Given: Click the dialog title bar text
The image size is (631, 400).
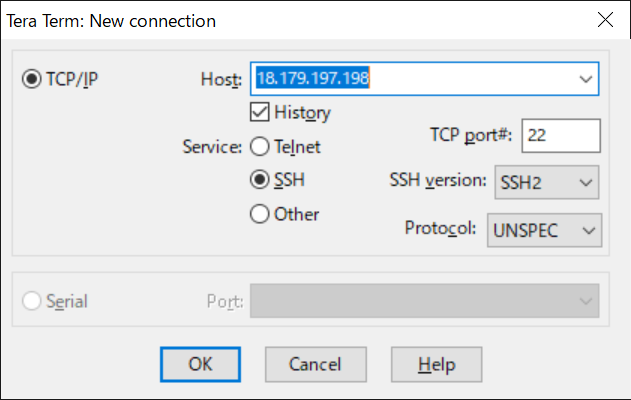Looking at the screenshot, I should click(111, 21).
